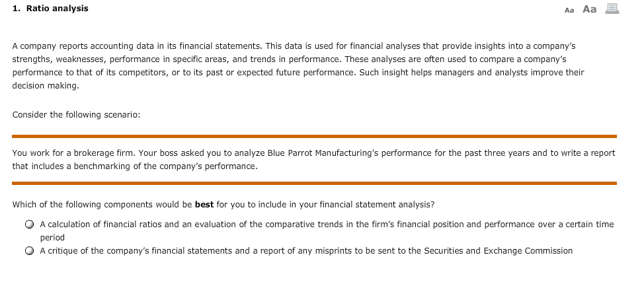This screenshot has height=284, width=644.
Task: Click the large Aa increase font icon
Action: point(589,9)
